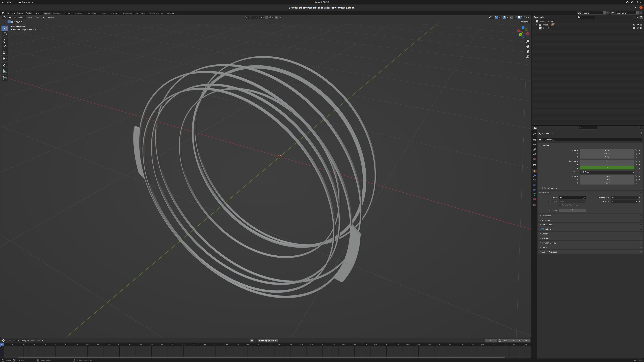Click the Location Y 0.8 m field
Viewport: 644px width, 362px height.
(x=607, y=154)
